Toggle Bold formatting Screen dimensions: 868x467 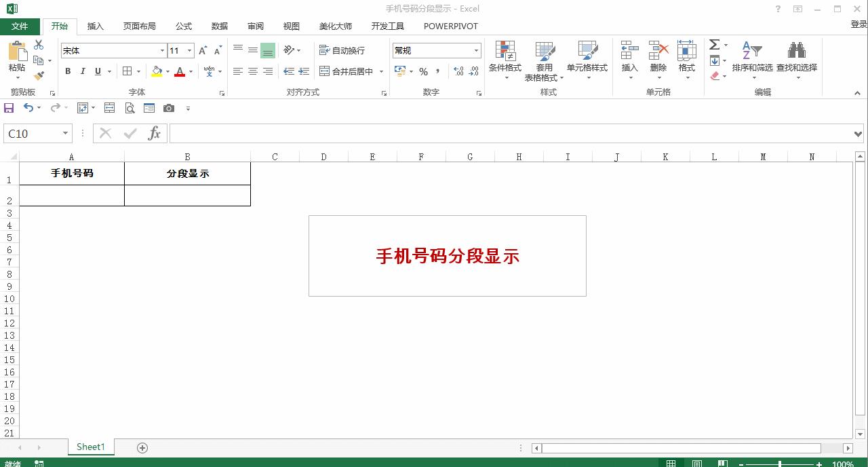pyautogui.click(x=67, y=71)
